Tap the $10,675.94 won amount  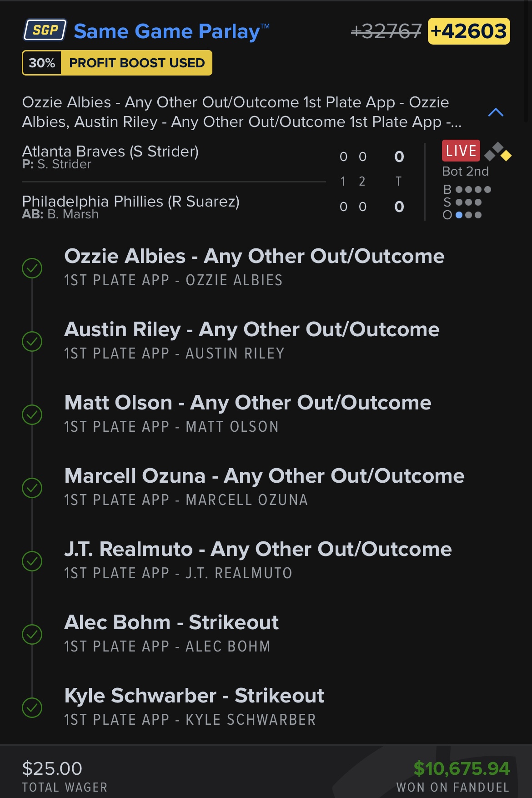462,768
